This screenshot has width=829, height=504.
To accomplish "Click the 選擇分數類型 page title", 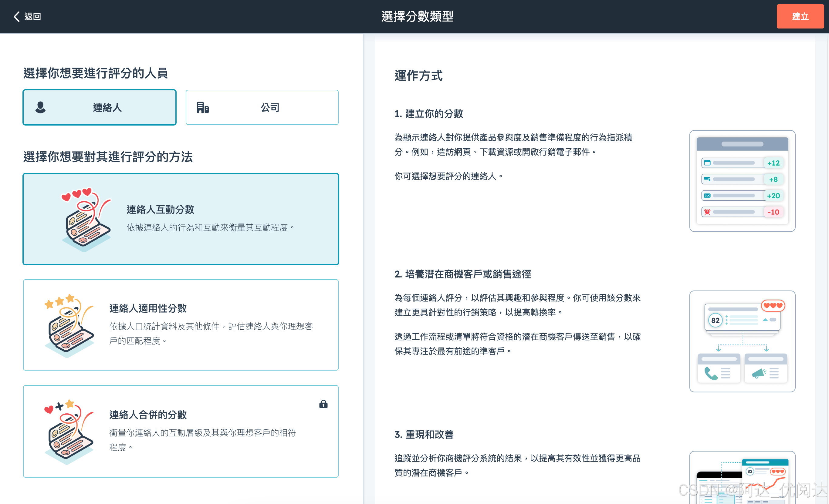I will click(x=417, y=16).
